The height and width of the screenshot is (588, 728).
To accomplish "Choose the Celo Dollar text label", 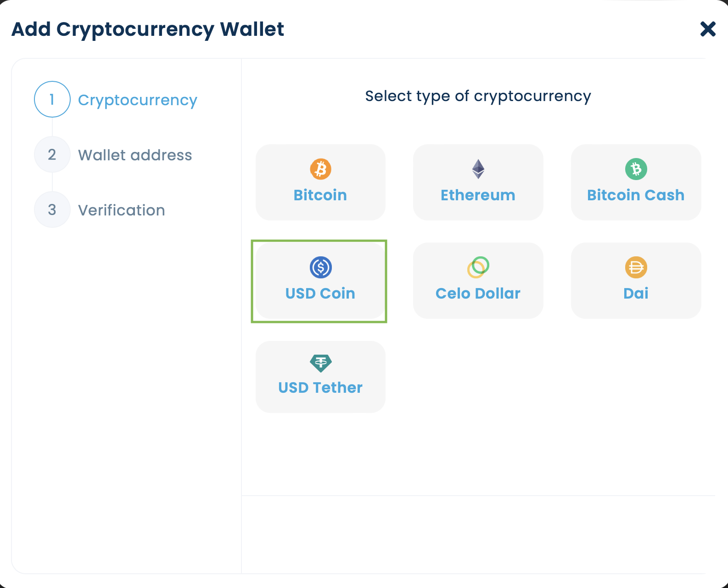I will [x=478, y=294].
